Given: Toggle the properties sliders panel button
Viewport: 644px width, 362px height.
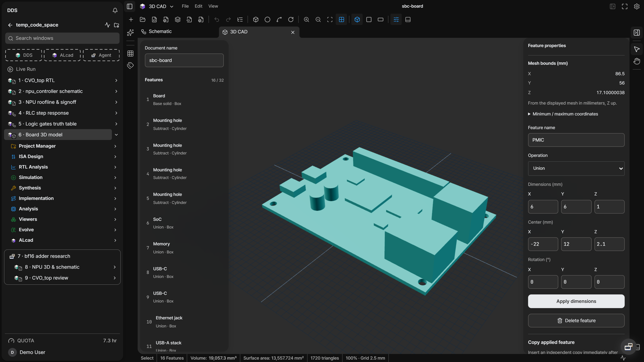Looking at the screenshot, I should [x=396, y=20].
